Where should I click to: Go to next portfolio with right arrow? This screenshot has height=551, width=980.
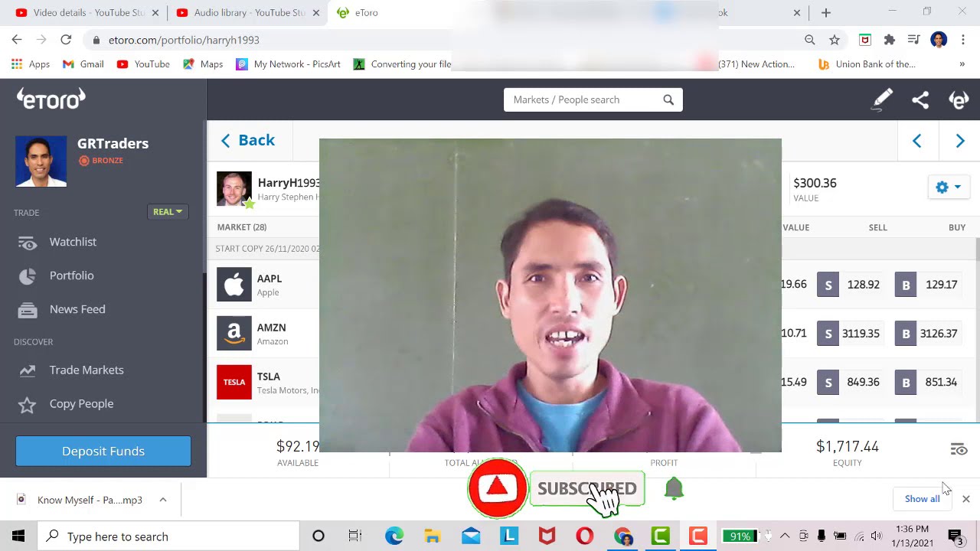(960, 141)
